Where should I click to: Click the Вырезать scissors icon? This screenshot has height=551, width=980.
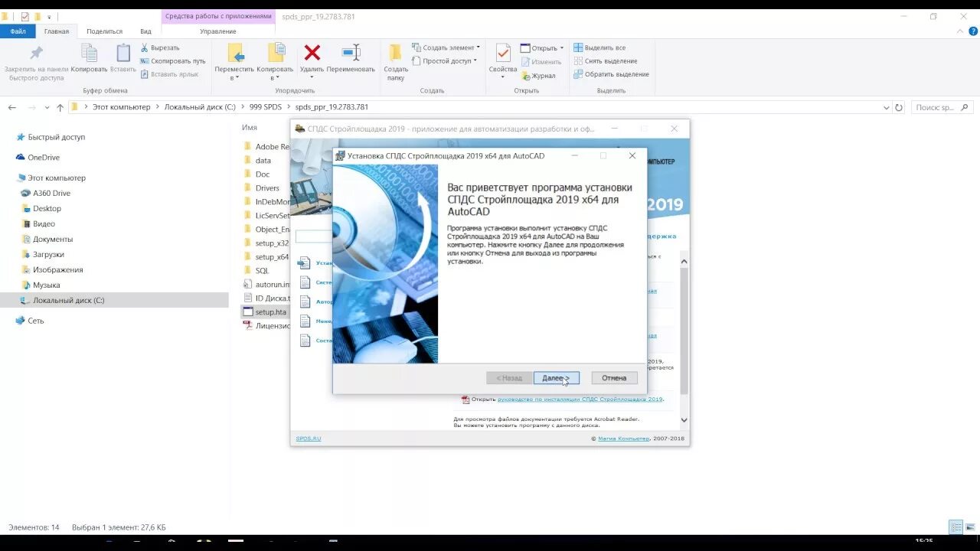(x=145, y=47)
